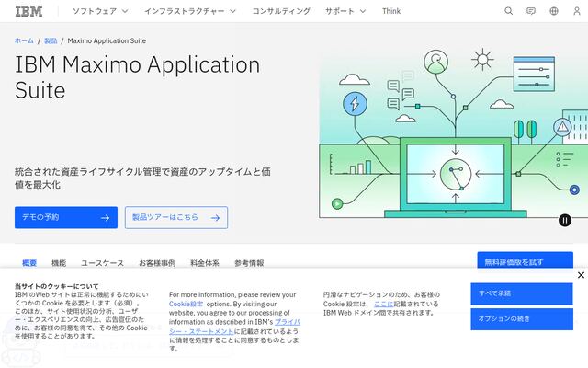Click the hero illustration image
This screenshot has width=588, height=368.
453,133
